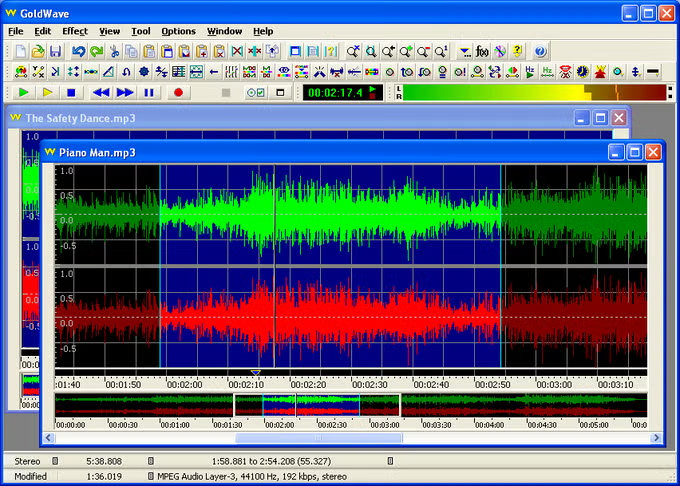Click the Undo arrow icon
The height and width of the screenshot is (486, 680).
[x=79, y=51]
